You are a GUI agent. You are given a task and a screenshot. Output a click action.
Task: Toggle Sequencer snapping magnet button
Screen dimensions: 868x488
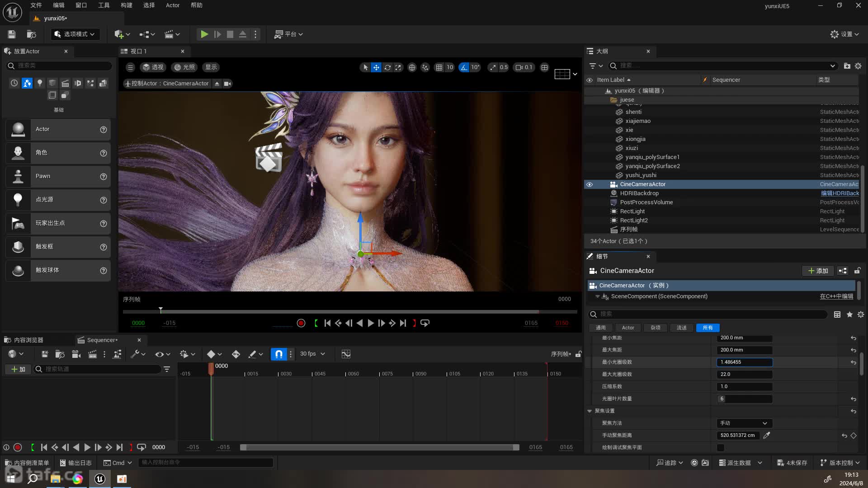[x=279, y=354]
